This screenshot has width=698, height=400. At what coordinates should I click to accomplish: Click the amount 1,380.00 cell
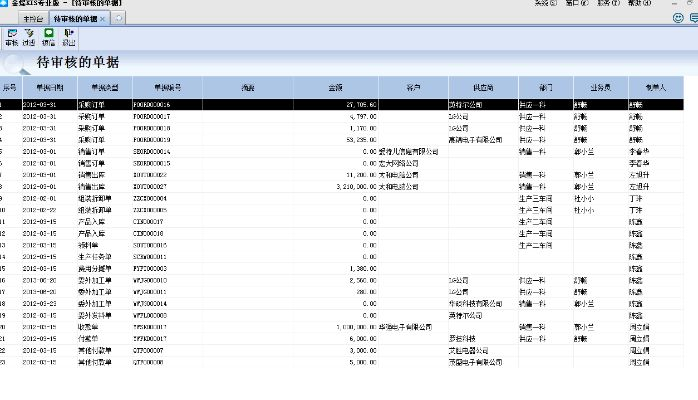pos(363,269)
